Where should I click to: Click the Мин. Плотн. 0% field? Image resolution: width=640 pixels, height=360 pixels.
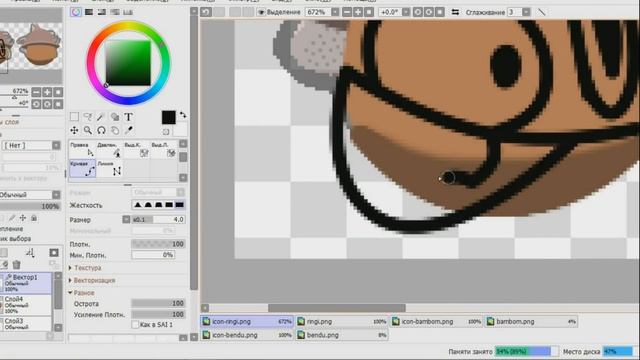click(x=153, y=255)
